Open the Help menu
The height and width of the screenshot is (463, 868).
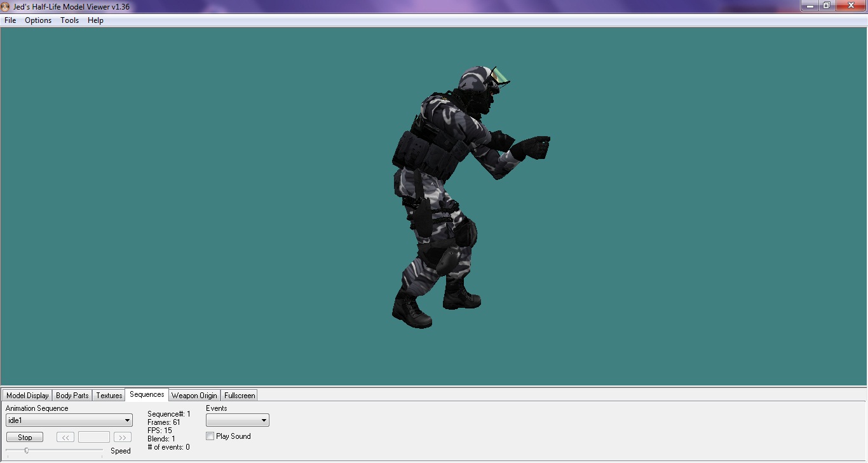(x=95, y=20)
